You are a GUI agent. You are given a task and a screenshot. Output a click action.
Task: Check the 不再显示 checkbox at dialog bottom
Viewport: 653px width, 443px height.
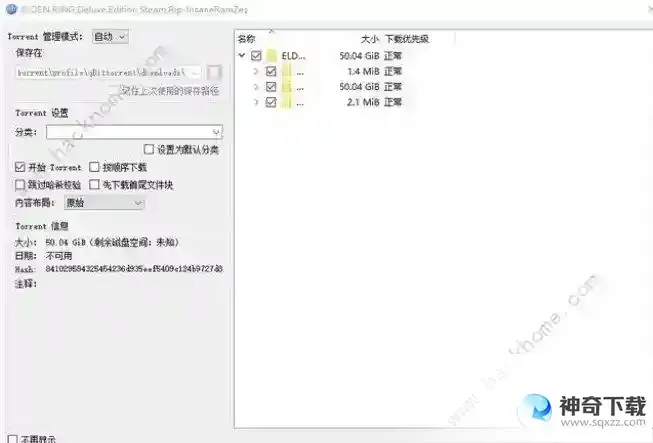point(12,439)
